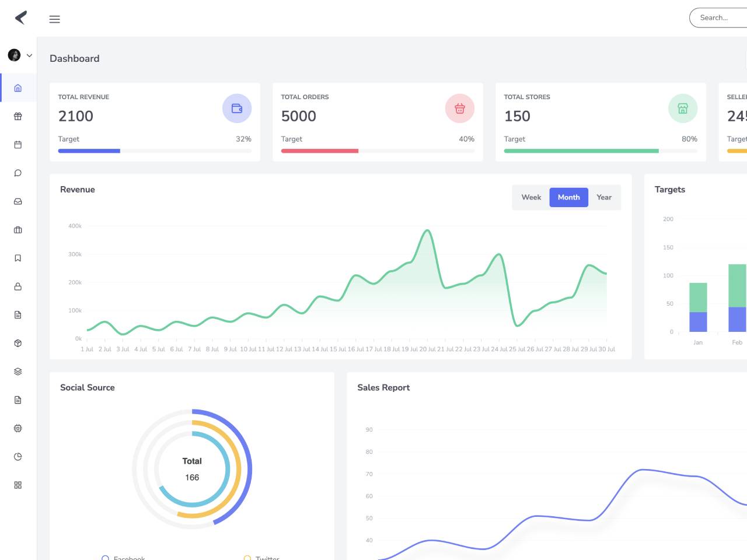This screenshot has height=560, width=747.
Task: Open the inbox tray sidebar icon
Action: point(18,201)
